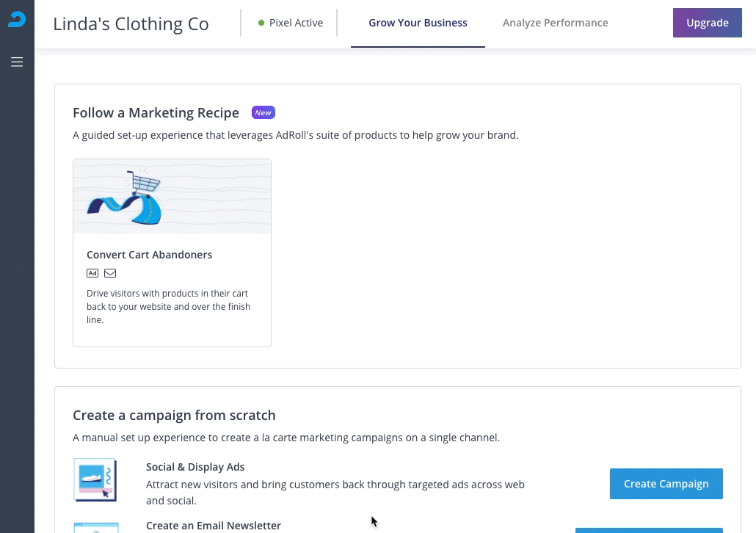The height and width of the screenshot is (533, 756).
Task: Open the hamburger navigation menu
Action: [17, 62]
